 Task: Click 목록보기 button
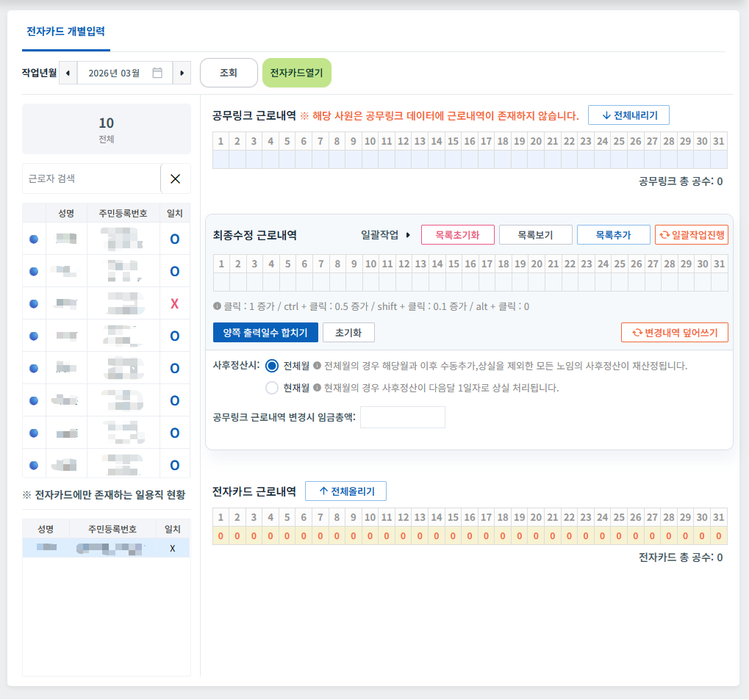(x=536, y=235)
